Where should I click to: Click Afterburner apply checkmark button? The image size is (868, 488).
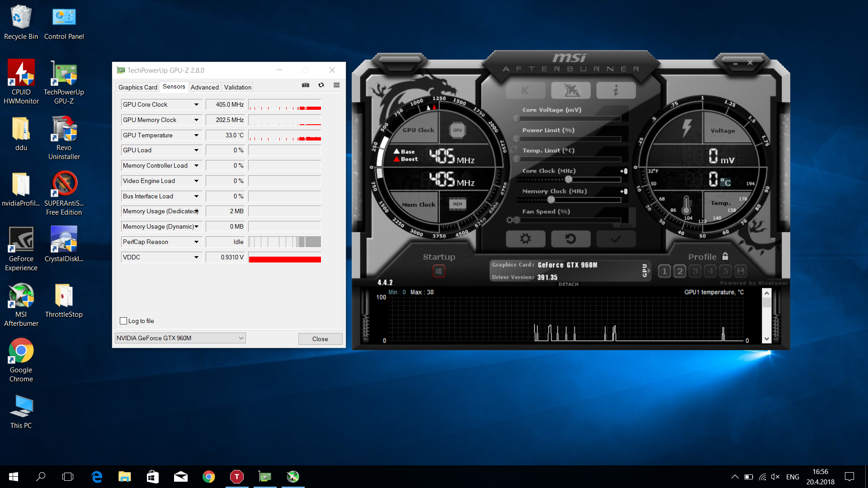(616, 239)
